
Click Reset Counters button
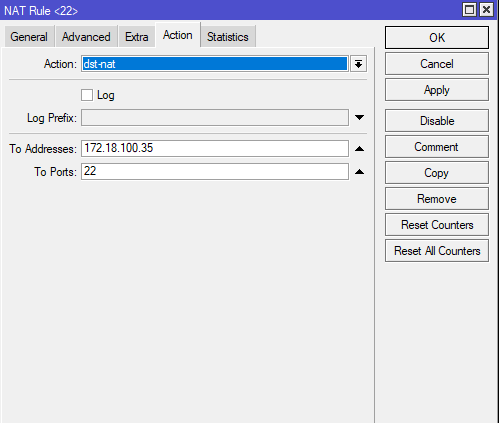[437, 225]
